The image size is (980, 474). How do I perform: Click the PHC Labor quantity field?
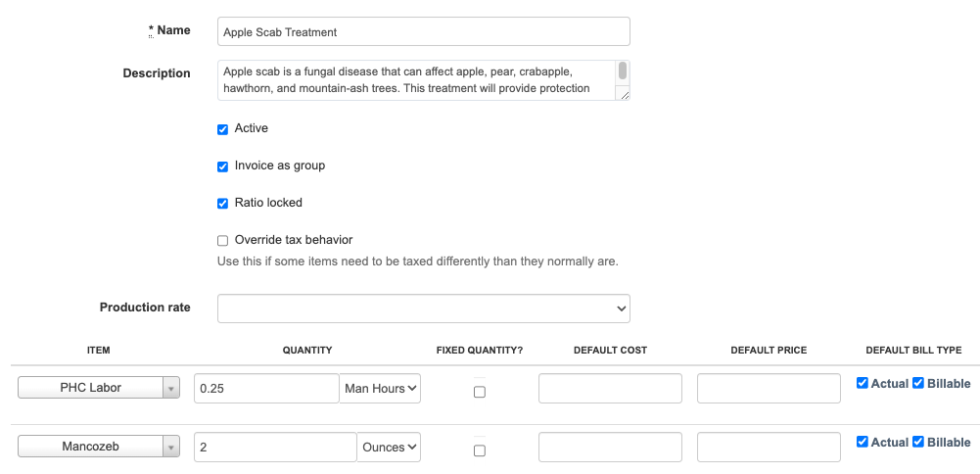[x=266, y=389]
